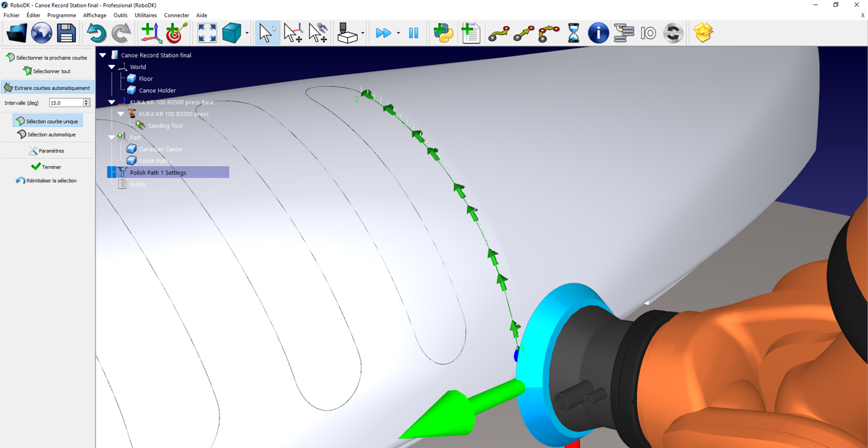Toggle Extraire courbes automatiquement

click(x=48, y=88)
